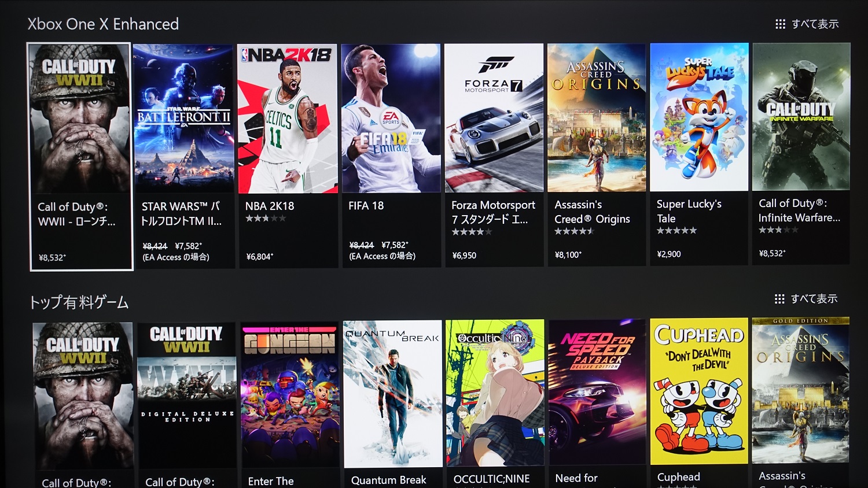868x488 pixels.
Task: Click the Forza Motorsport 7 スタンダード title text
Action: pos(493,212)
